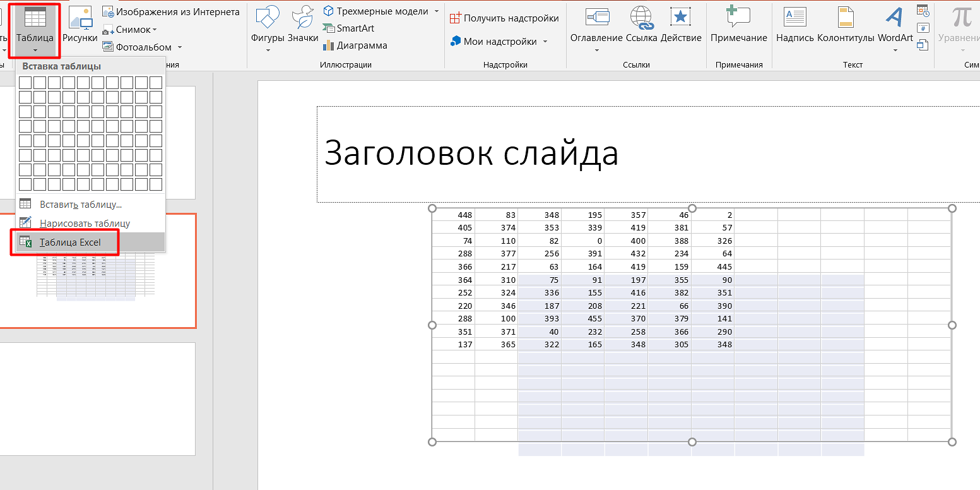Click the Иллюстрации group label

coord(345,65)
